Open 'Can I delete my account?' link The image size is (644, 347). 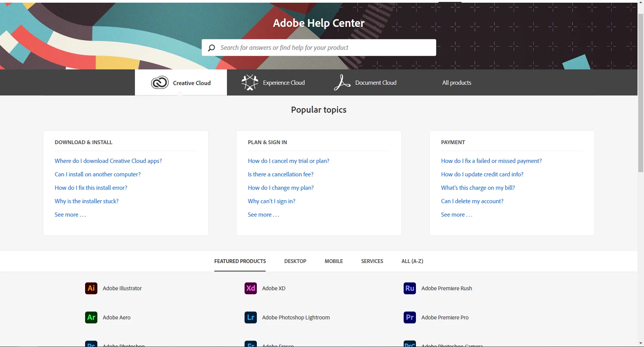pyautogui.click(x=472, y=201)
